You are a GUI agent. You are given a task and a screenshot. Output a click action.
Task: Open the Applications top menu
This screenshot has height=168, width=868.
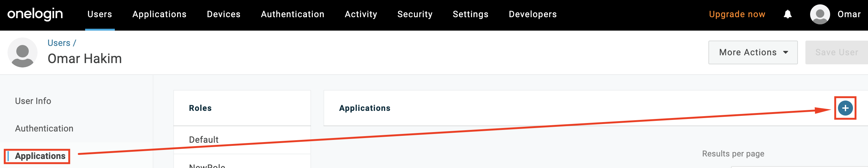(159, 14)
